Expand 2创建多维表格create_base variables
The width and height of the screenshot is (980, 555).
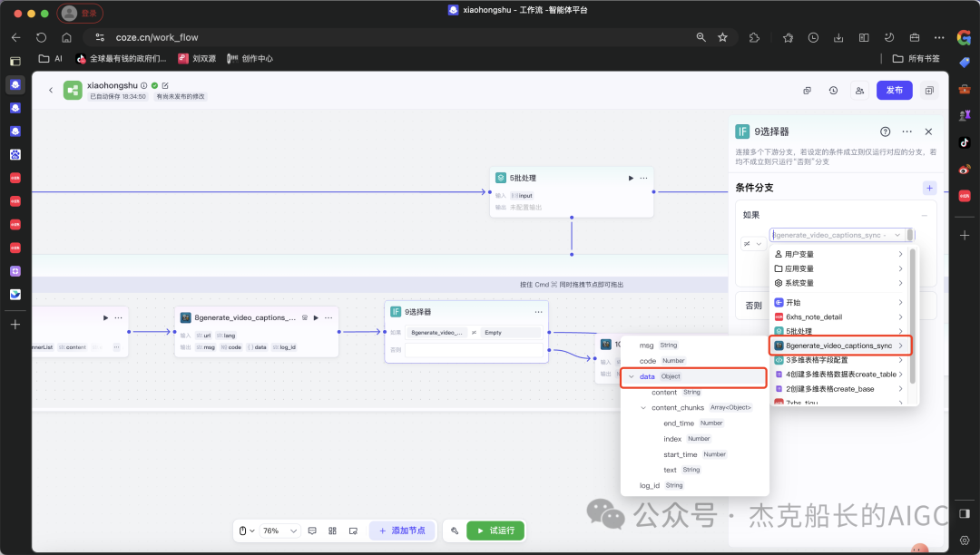838,388
